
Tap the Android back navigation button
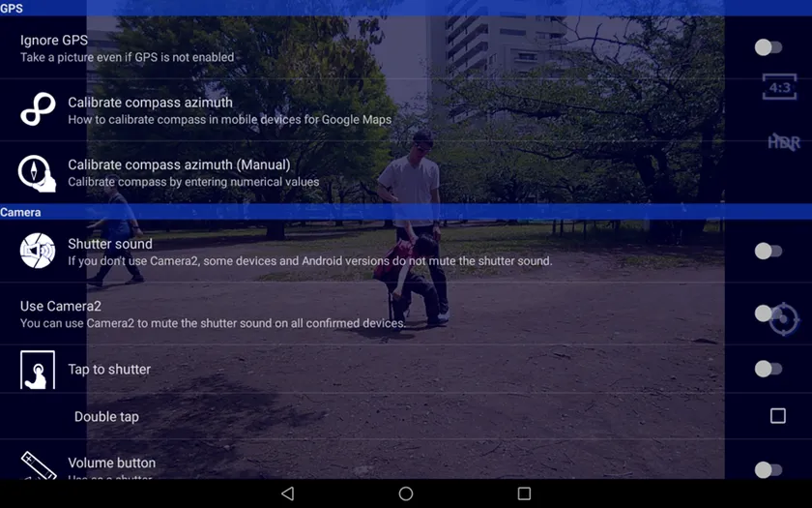pos(288,493)
